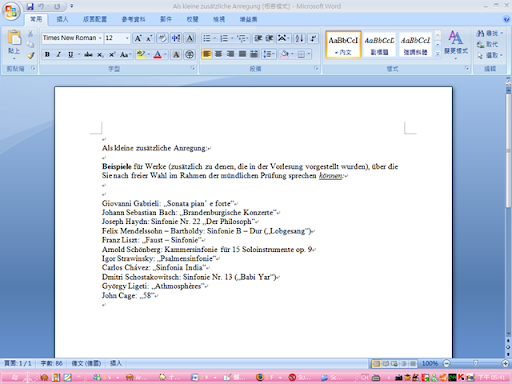Click the bullet list icon
This screenshot has height=384, width=512.
[x=207, y=38]
